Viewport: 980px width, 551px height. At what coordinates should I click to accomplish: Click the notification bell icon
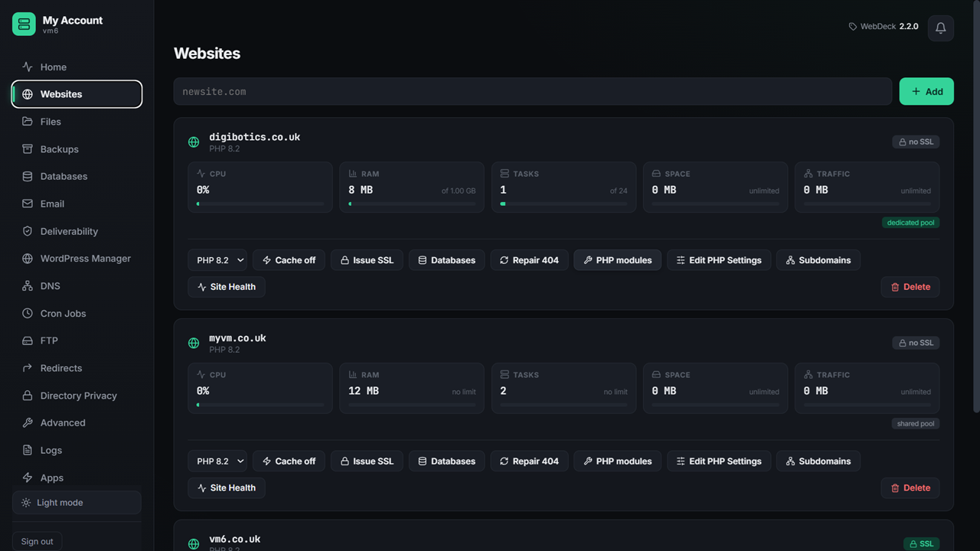point(940,28)
